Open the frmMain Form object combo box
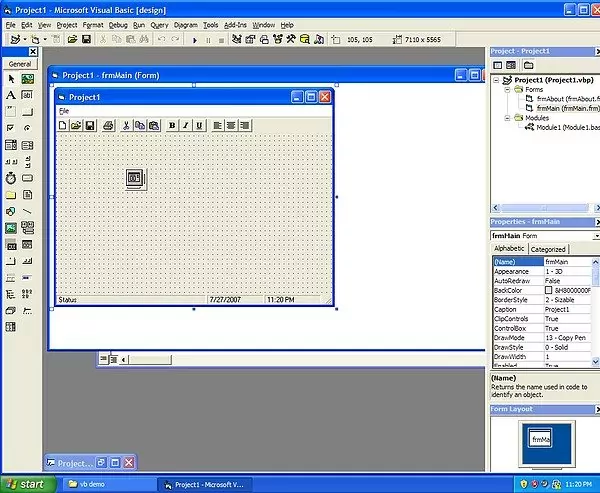The width and height of the screenshot is (600, 493). pyautogui.click(x=545, y=236)
